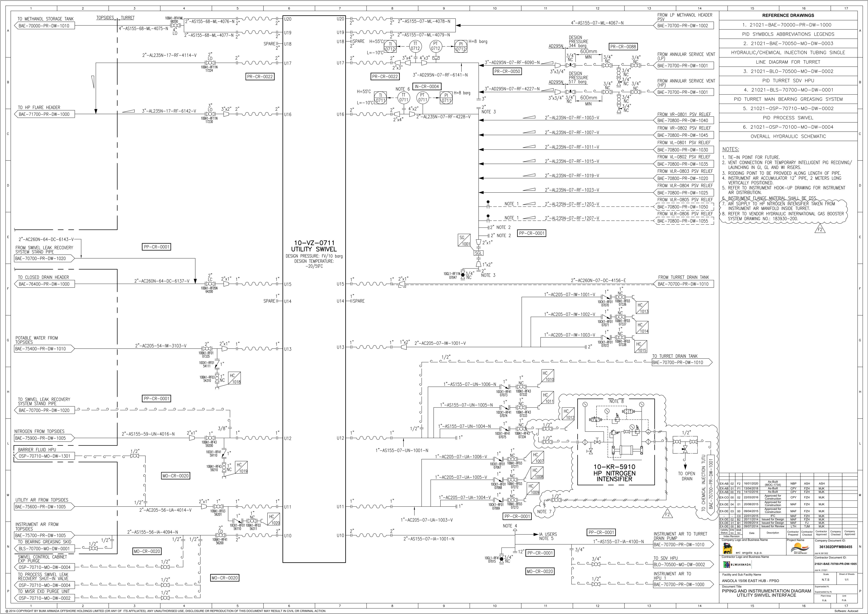Viewport: 868px width, 614px height.
Task: Select the ANGOLA 15/06 EAST HUB - FPSO text
Action: (750, 581)
